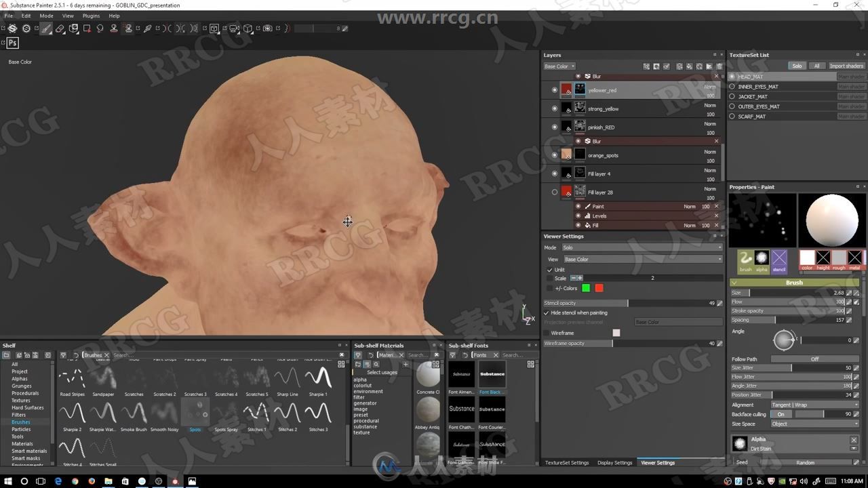Click the Random seed button
The image size is (868, 488).
coord(806,462)
